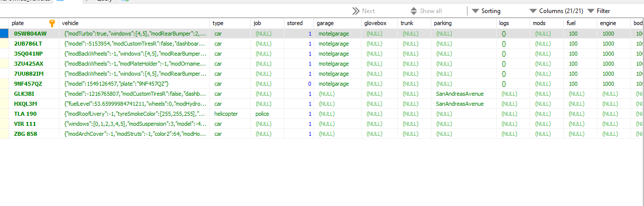
Task: Click vehicle JSON starting with modArchCover
Action: click(134, 134)
